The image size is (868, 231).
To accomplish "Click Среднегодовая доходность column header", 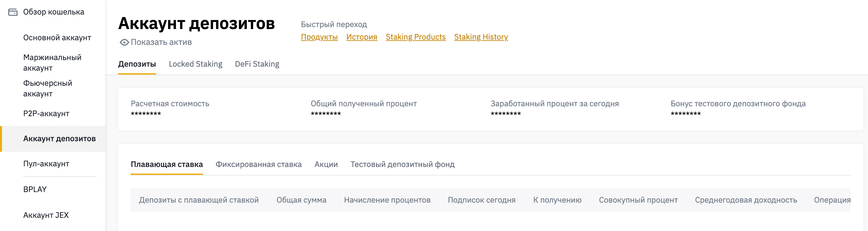I will [746, 200].
